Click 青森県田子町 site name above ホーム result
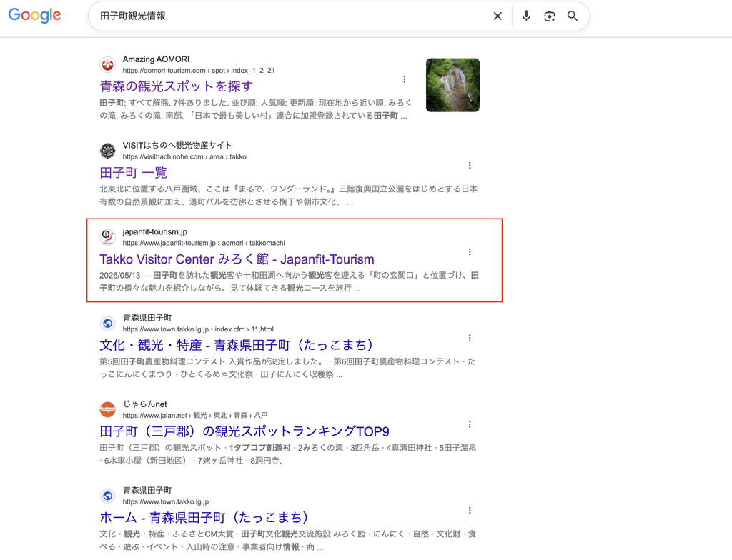This screenshot has height=560, width=732. (147, 491)
